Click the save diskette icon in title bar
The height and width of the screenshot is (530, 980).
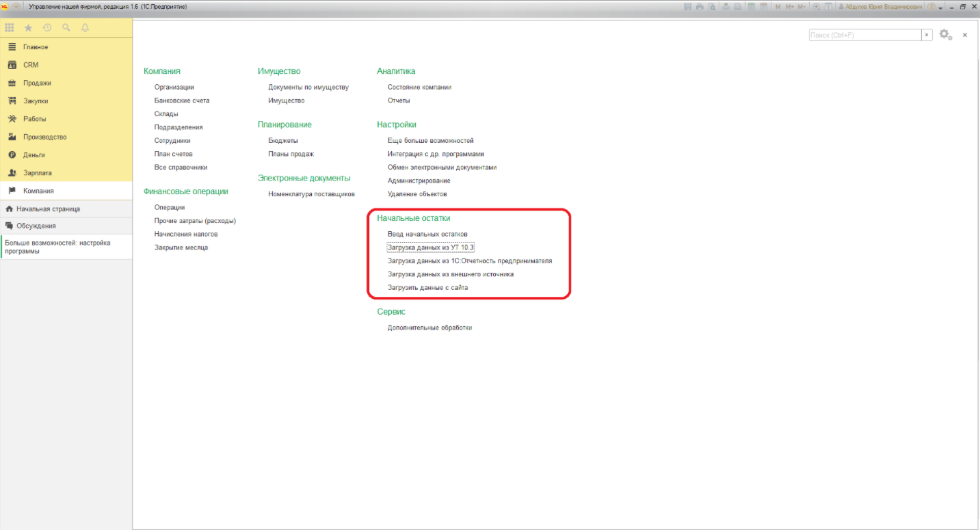688,6
